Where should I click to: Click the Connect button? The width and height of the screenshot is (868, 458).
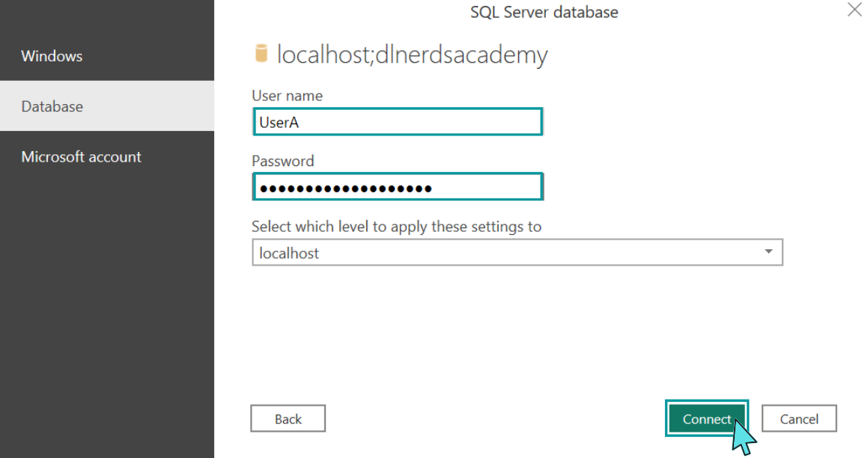pos(707,419)
